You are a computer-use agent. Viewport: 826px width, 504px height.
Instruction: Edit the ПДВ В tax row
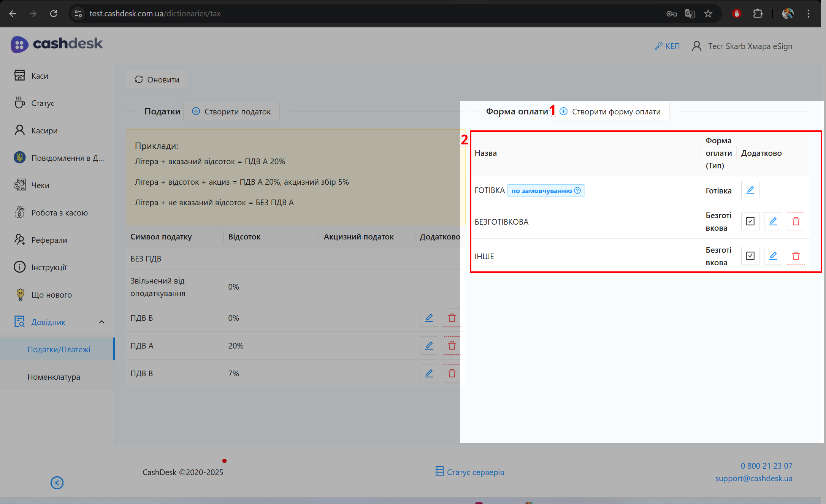pyautogui.click(x=429, y=373)
